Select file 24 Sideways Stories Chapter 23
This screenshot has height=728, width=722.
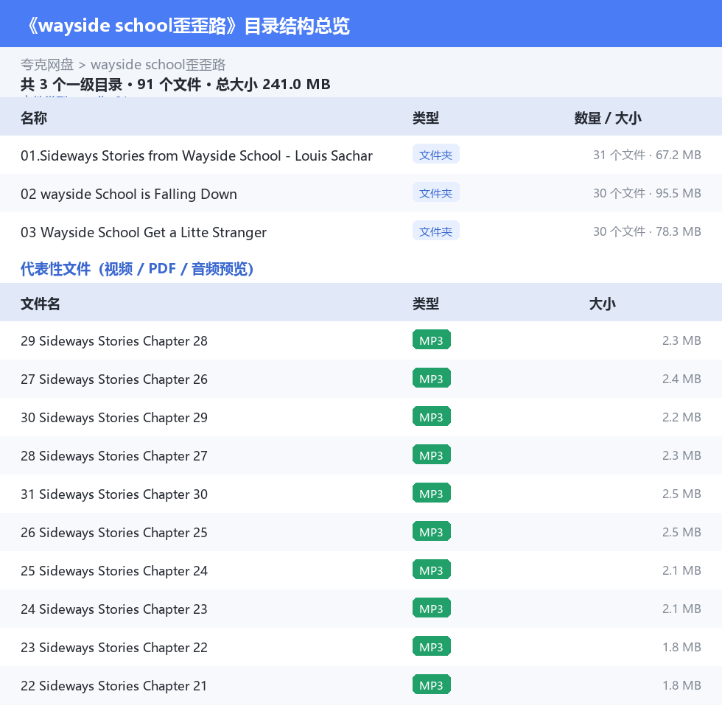click(113, 609)
